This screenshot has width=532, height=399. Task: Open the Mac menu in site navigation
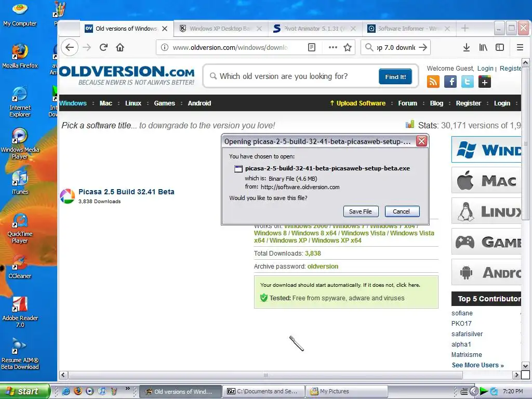106,103
